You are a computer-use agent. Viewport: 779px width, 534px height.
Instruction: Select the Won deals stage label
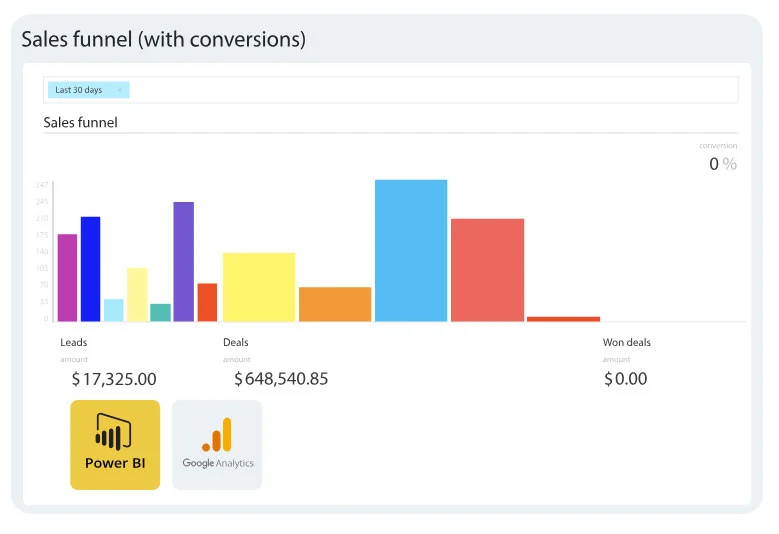(626, 342)
